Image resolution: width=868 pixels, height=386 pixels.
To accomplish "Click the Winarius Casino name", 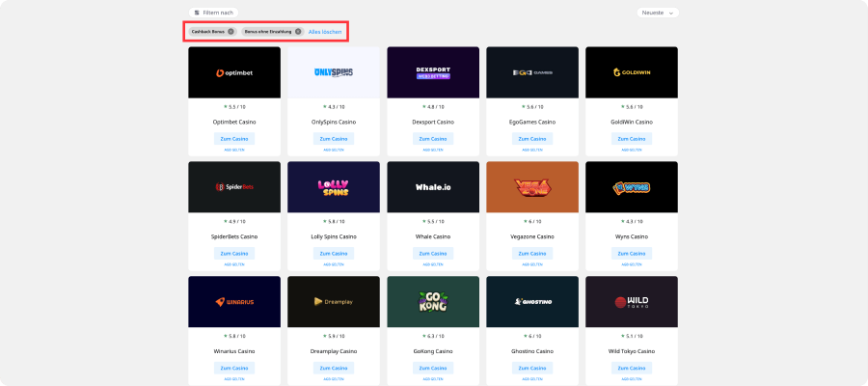I will tap(234, 351).
